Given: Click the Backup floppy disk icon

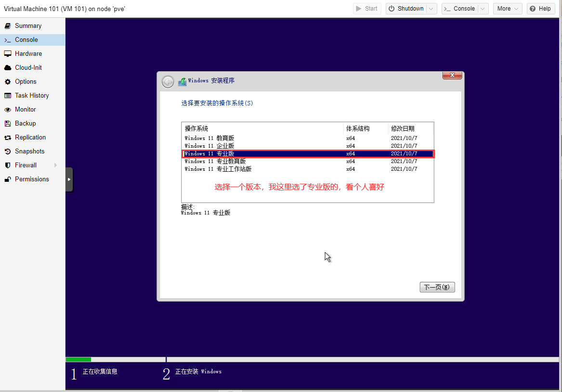Looking at the screenshot, I should pos(8,124).
